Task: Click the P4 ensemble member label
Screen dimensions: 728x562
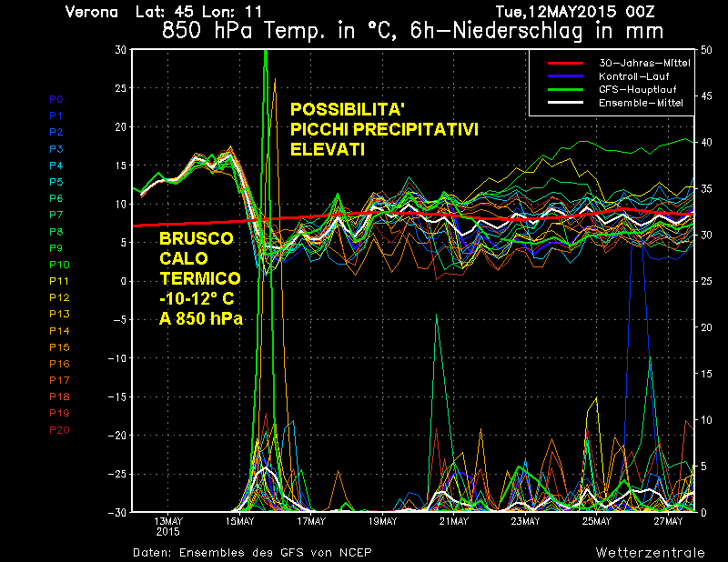Action: tap(56, 166)
